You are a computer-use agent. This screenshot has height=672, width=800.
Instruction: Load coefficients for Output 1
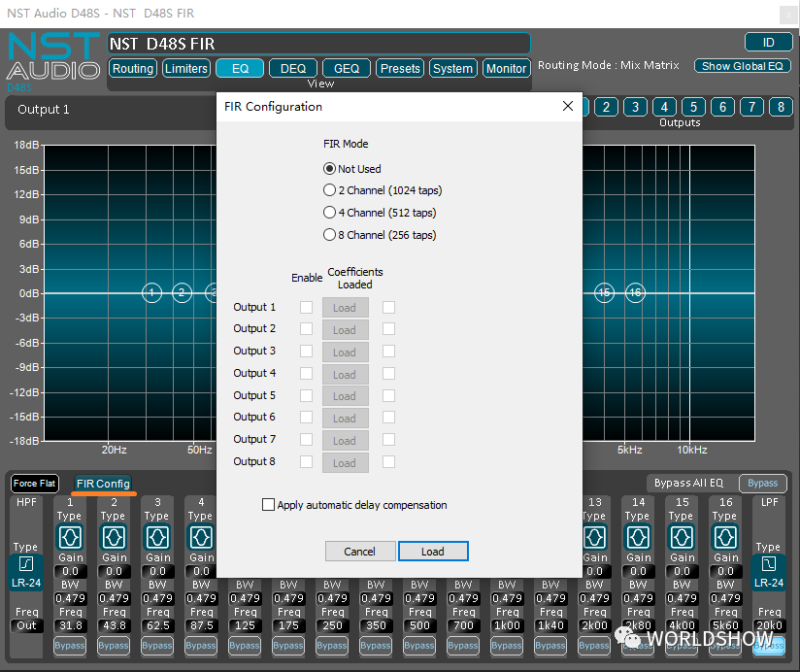(x=346, y=308)
